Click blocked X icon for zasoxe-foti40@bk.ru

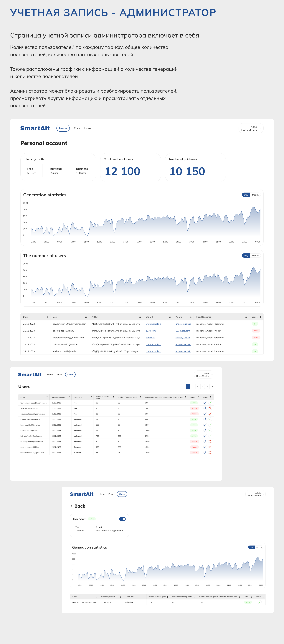(210, 408)
